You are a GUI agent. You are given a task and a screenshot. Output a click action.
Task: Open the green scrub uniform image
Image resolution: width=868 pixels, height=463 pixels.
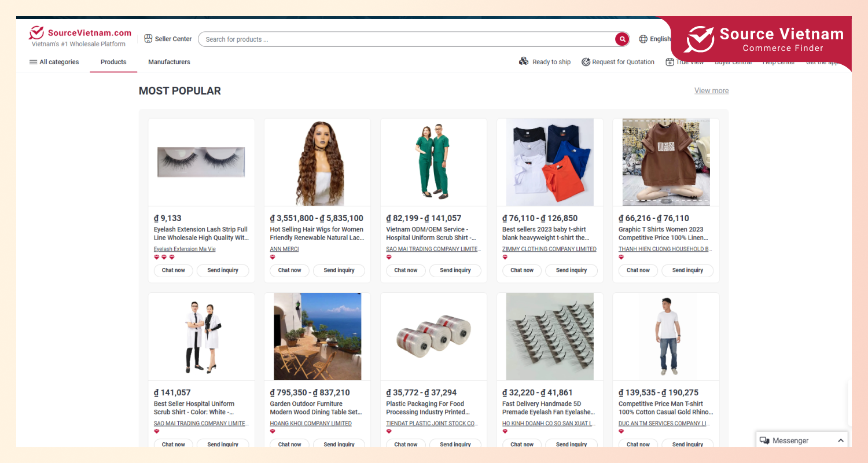pos(433,162)
